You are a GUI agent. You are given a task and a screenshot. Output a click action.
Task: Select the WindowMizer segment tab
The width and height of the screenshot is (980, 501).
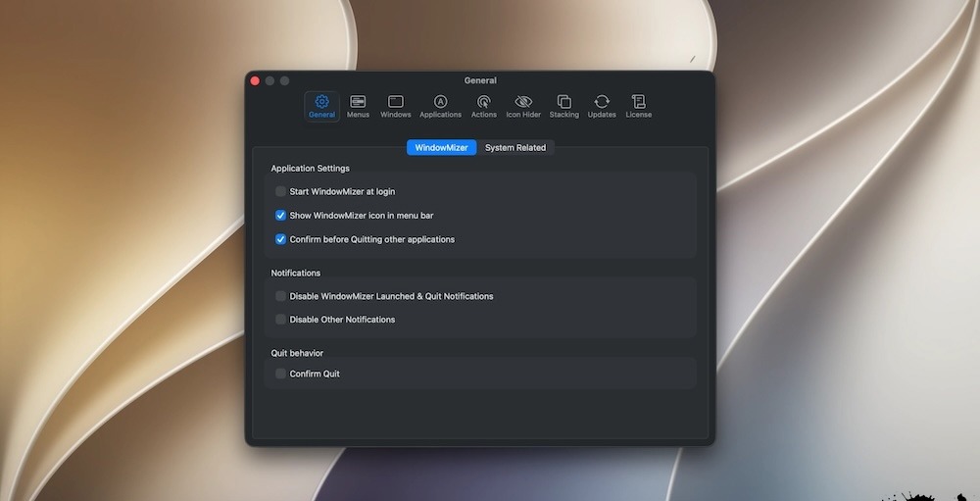pyautogui.click(x=441, y=148)
